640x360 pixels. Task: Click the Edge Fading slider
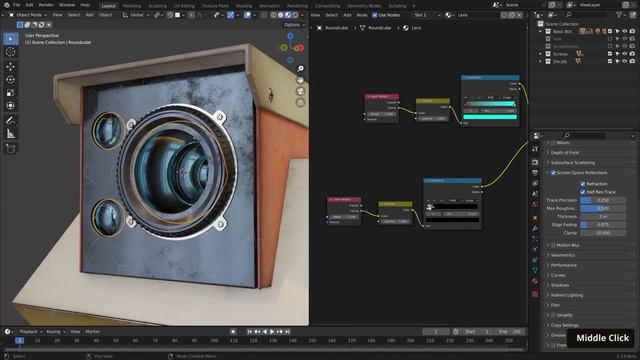pos(603,224)
